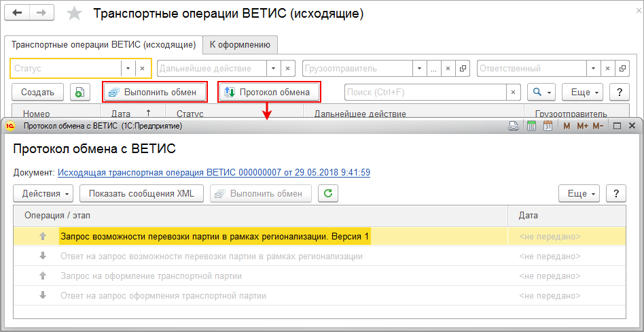Screen dimensions: 644x332
Task: Open the calendar icon in title bar
Action: click(548, 127)
